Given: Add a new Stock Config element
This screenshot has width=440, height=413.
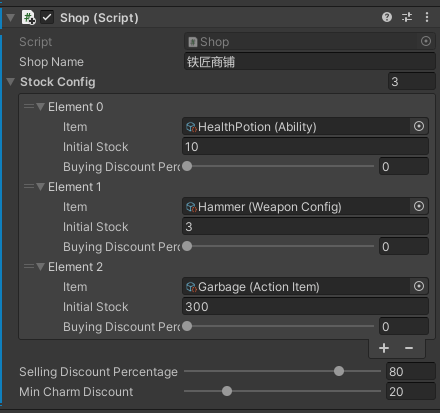Looking at the screenshot, I should click(384, 348).
